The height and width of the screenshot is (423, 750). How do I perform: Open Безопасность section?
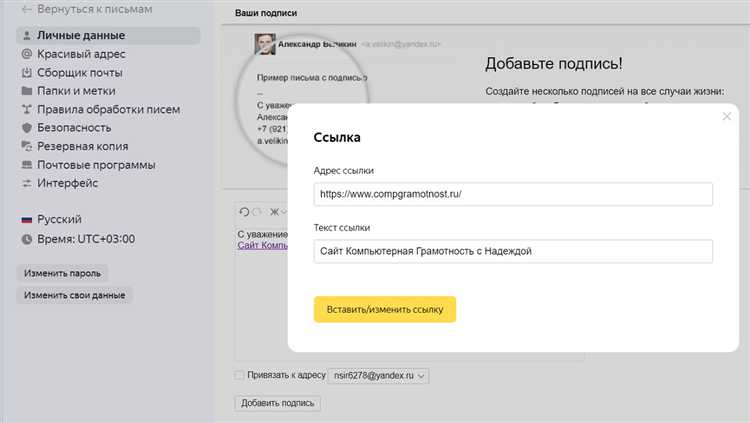(74, 128)
